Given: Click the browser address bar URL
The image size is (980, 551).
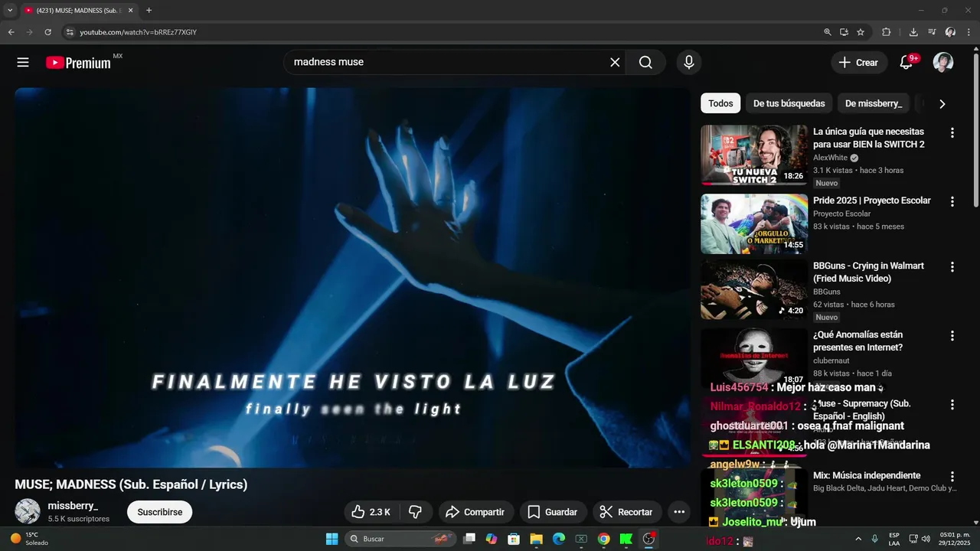Looking at the screenshot, I should click(x=138, y=32).
